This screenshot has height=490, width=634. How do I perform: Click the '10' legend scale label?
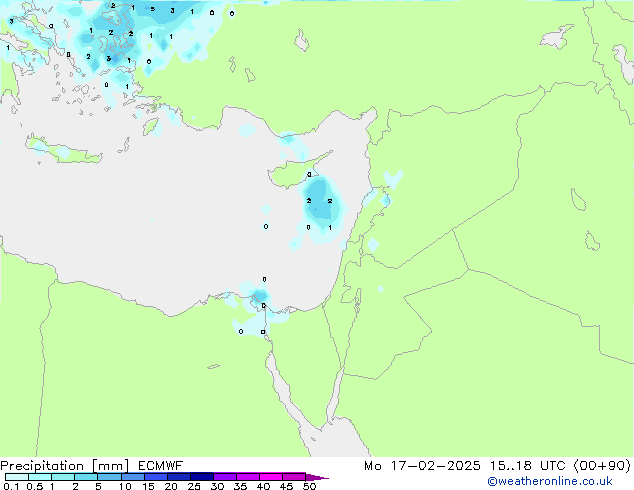tap(125, 486)
